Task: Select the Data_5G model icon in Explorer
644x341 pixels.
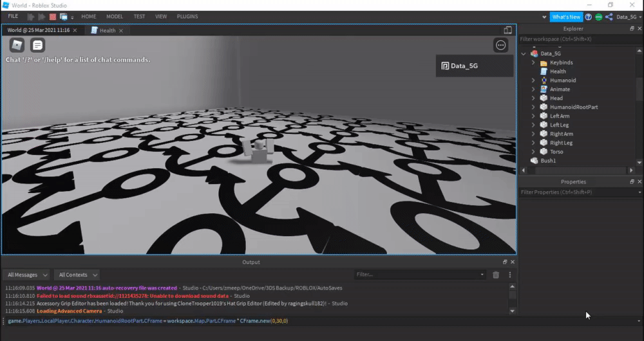Action: point(535,54)
